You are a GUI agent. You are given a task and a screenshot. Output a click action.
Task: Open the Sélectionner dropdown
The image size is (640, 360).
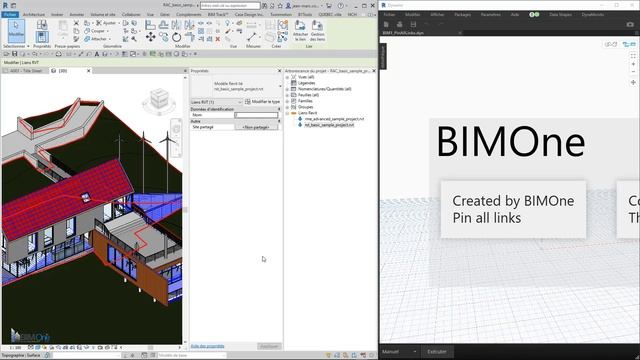click(16, 46)
